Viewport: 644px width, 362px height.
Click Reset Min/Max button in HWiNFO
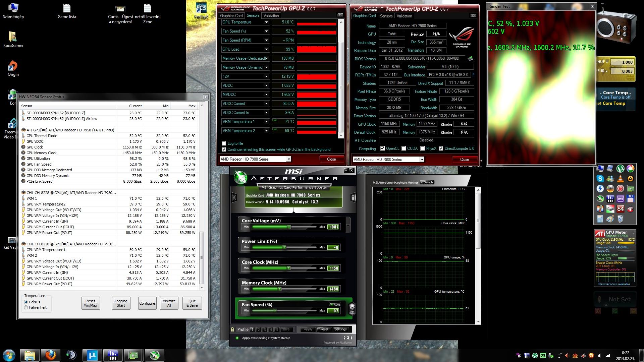tap(90, 303)
